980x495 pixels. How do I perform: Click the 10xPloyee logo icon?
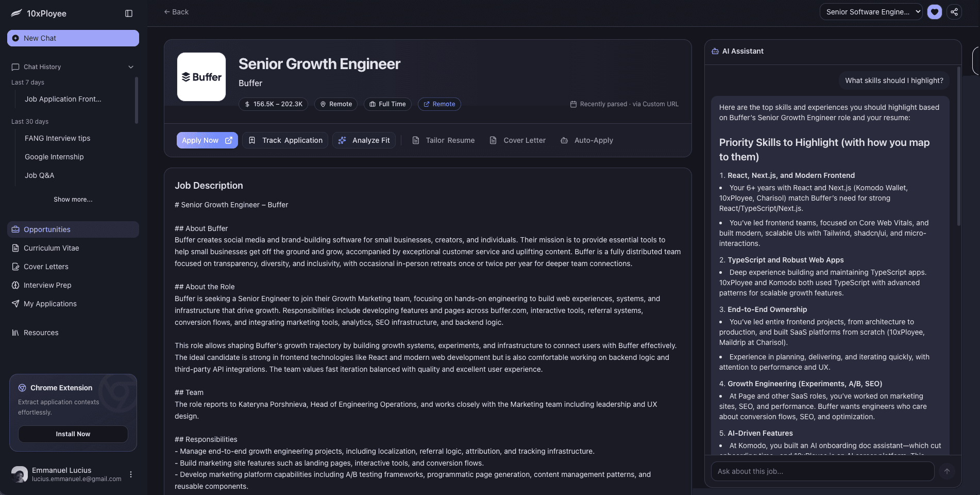pos(16,13)
